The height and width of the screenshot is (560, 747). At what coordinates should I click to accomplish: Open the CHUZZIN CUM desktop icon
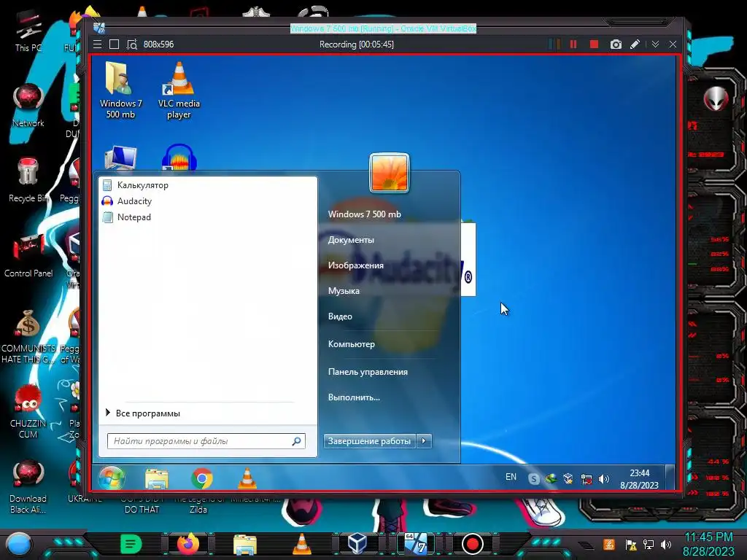coord(28,411)
